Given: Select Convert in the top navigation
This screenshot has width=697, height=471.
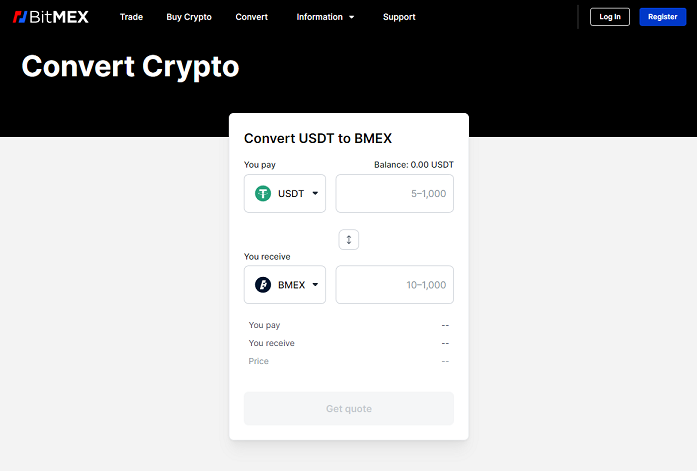Looking at the screenshot, I should point(252,17).
